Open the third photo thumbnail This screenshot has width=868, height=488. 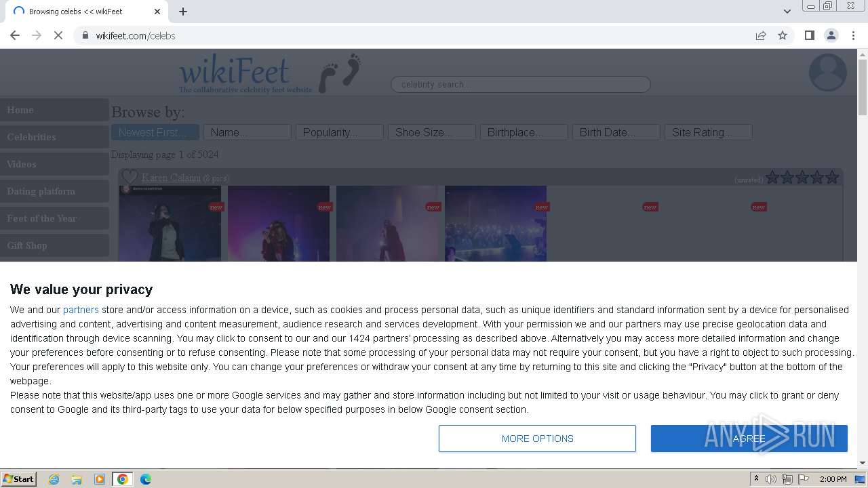click(x=387, y=224)
